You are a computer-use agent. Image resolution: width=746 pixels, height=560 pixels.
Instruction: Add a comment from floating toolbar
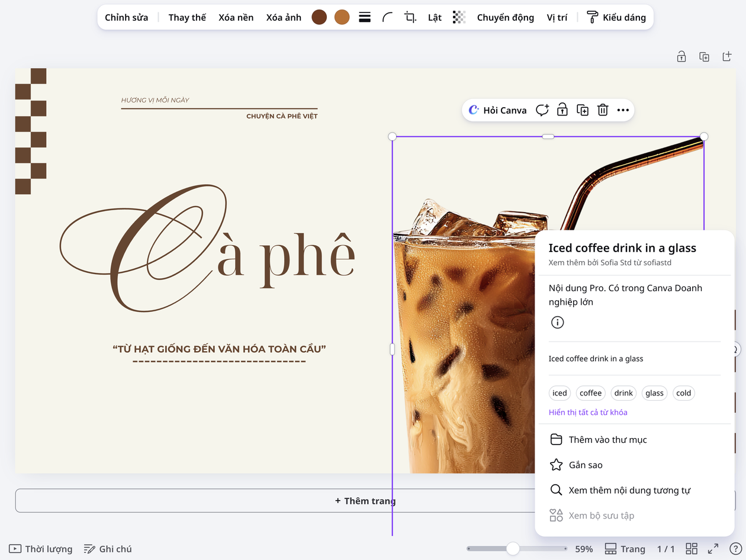pyautogui.click(x=542, y=110)
